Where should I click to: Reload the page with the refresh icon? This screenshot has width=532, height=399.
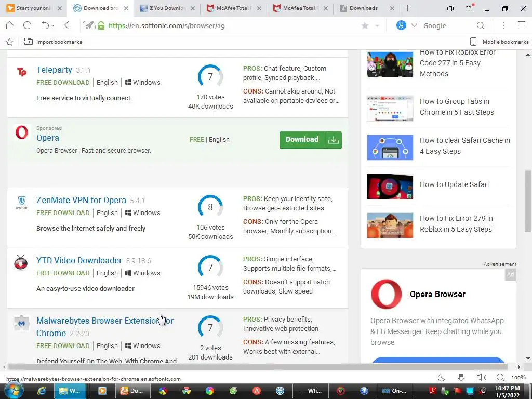[x=27, y=25]
